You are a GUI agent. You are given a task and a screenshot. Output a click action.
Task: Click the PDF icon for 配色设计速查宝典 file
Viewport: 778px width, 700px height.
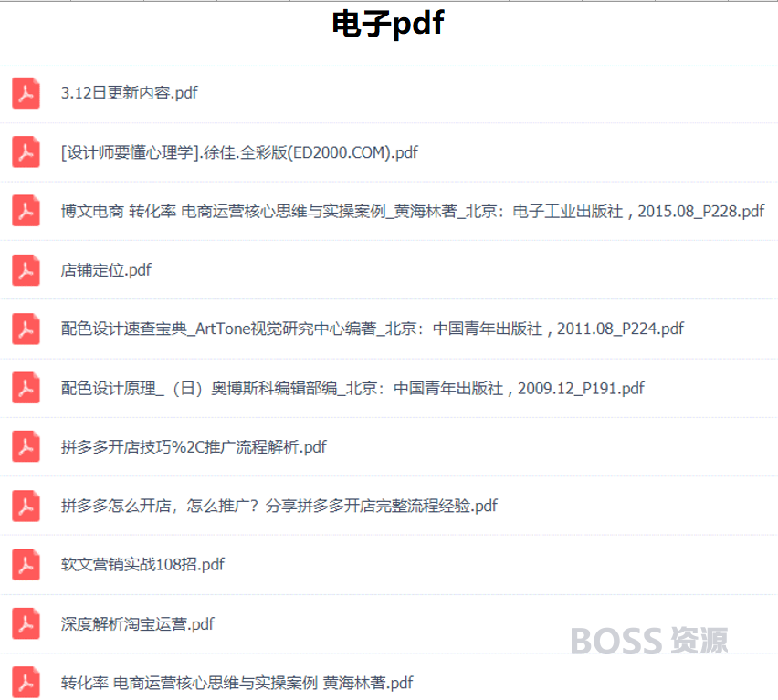click(26, 329)
